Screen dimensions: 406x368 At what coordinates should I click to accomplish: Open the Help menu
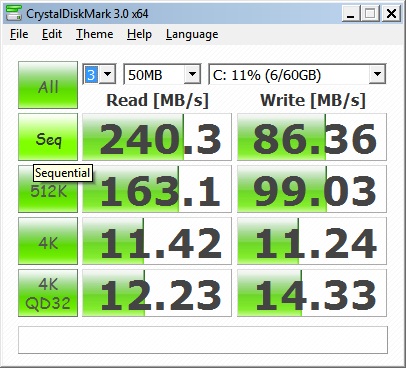tap(139, 34)
